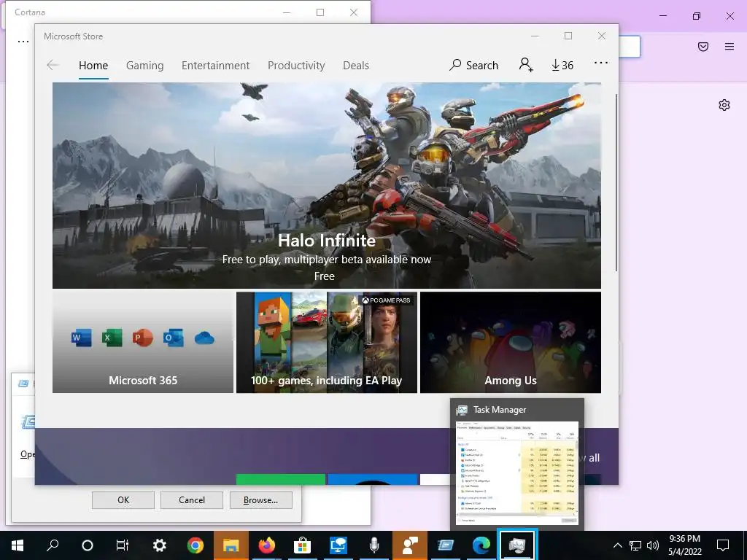
Task: Open Settings gear on the taskbar
Action: pyautogui.click(x=159, y=545)
